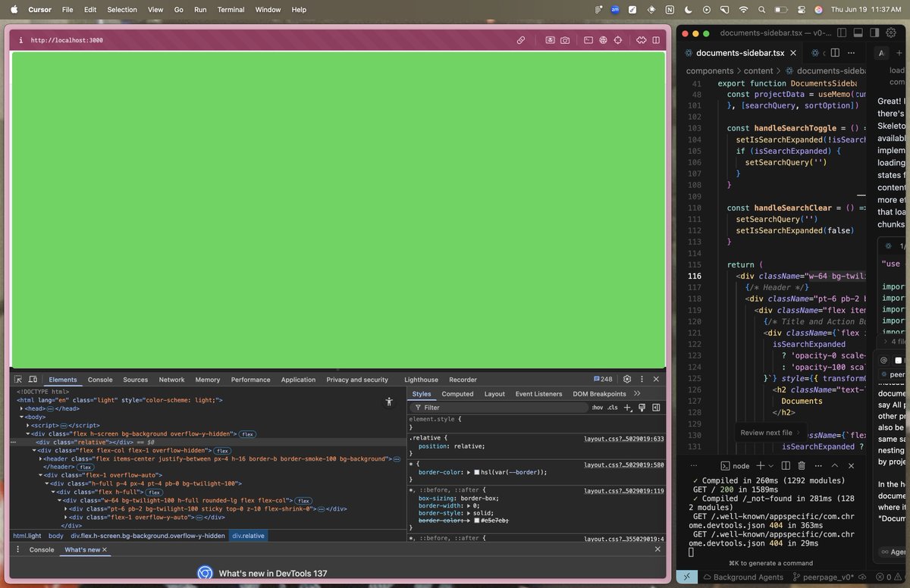The width and height of the screenshot is (910, 588).
Task: Open macOS Control Center icon
Action: [802, 10]
